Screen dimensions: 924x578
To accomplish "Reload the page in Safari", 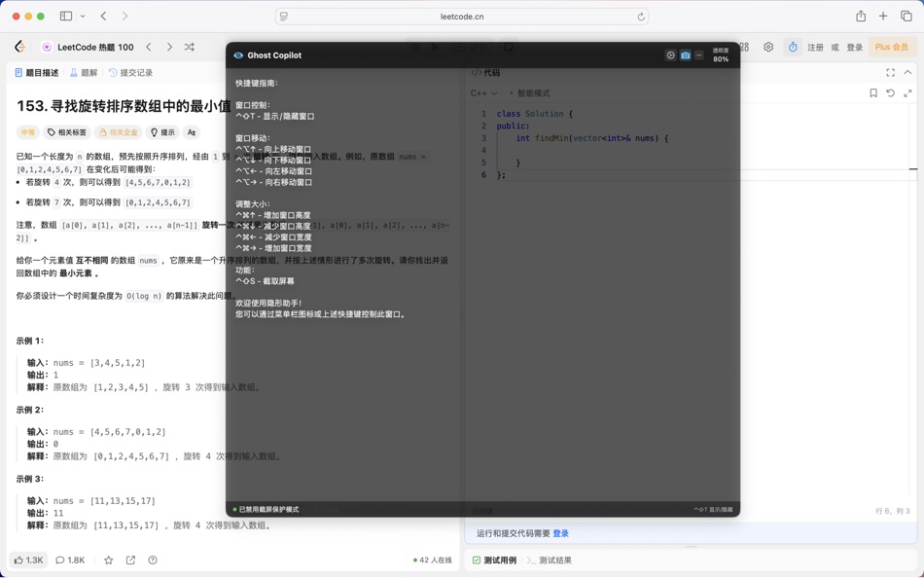I will point(641,17).
